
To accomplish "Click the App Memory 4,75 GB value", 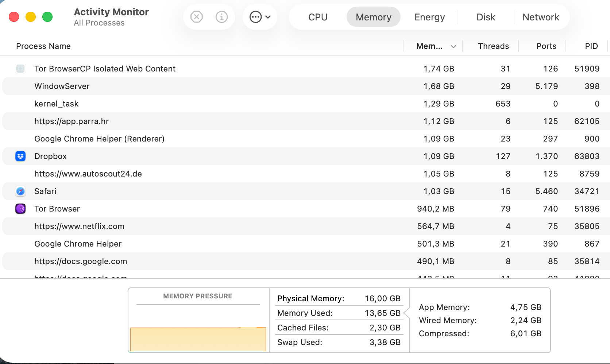I will pyautogui.click(x=526, y=307).
